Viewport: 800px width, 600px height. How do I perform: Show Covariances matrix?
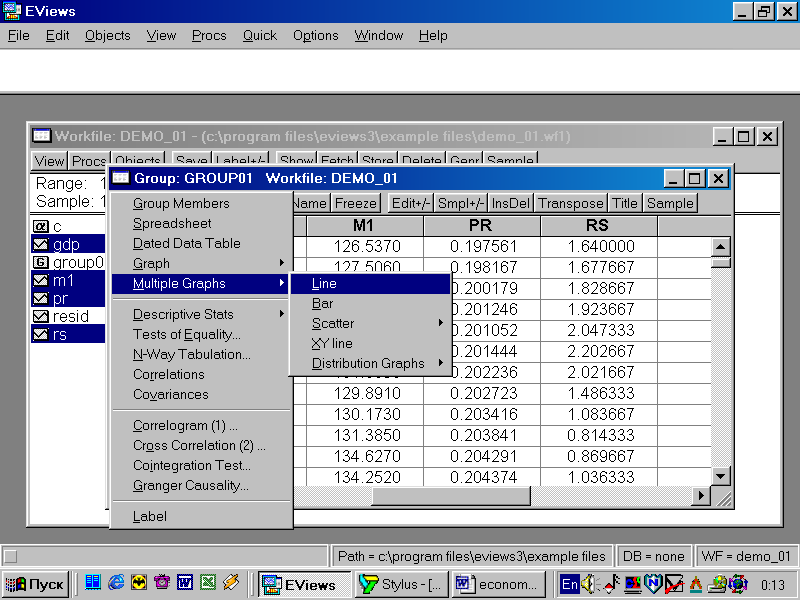click(x=200, y=394)
